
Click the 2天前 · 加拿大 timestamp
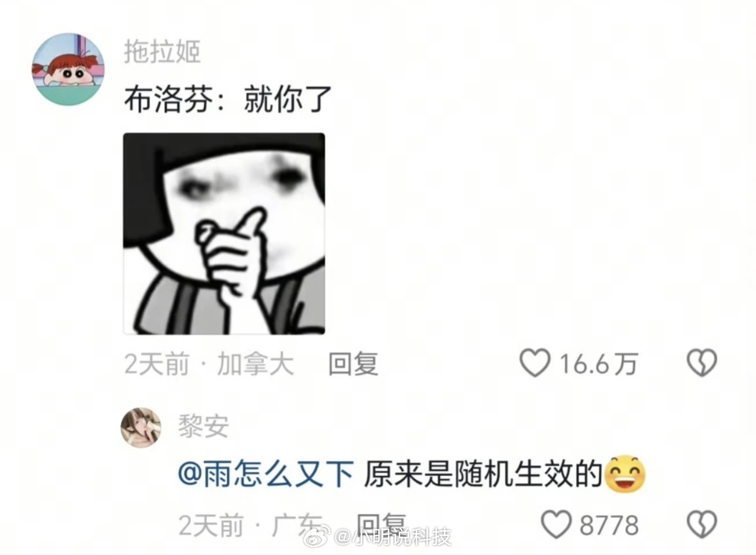coord(209,364)
